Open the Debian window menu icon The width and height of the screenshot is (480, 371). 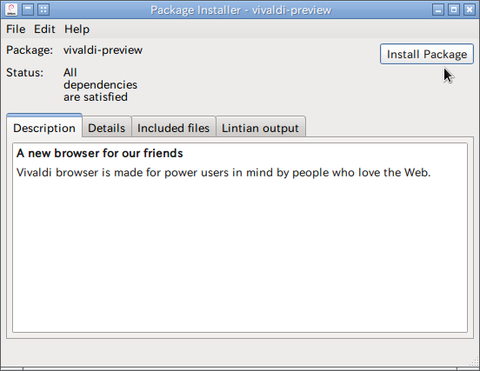(x=11, y=10)
